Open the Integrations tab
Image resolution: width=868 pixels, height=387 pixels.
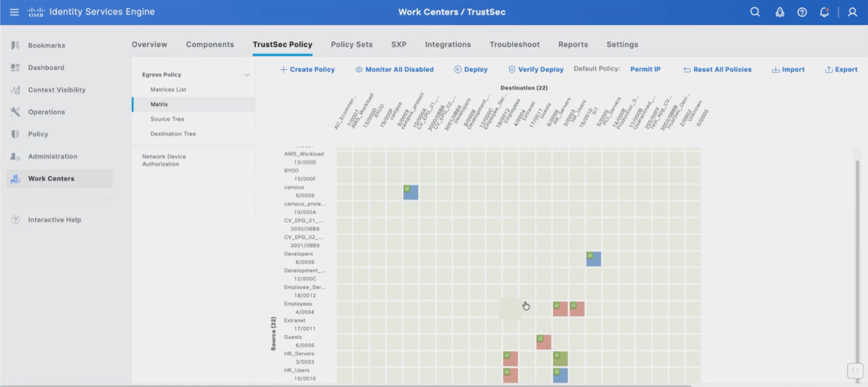tap(448, 44)
